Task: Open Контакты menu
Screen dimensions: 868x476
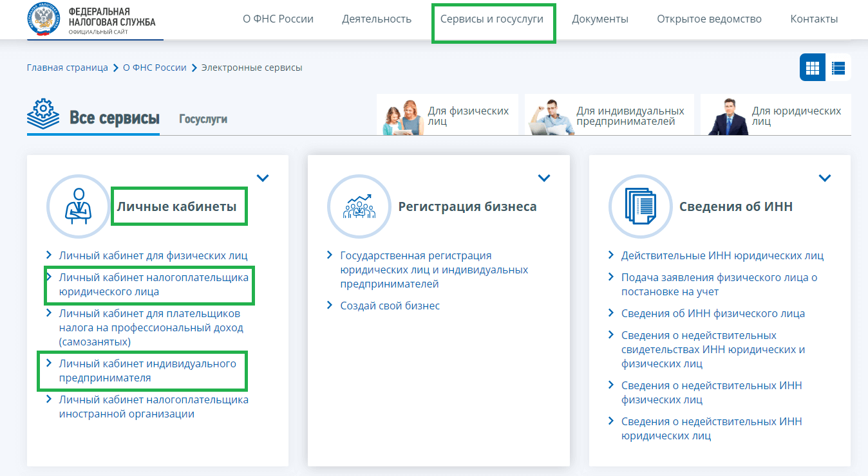Action: [x=814, y=19]
